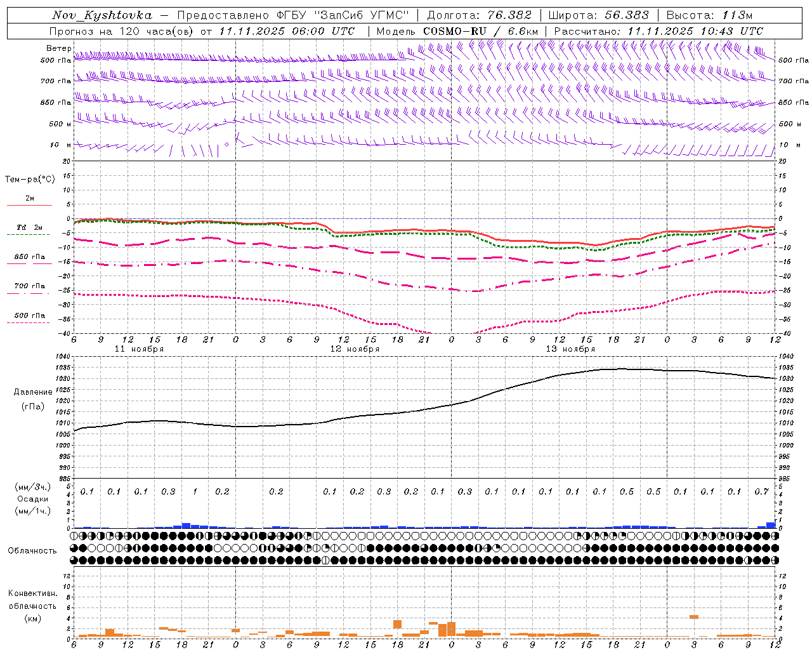Click the 'Рассчитано: 11.11.2025 10:43 UTC' text

click(658, 31)
